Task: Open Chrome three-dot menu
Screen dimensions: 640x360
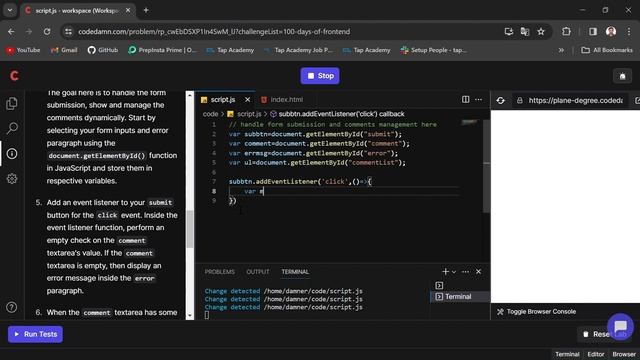Action: click(629, 31)
